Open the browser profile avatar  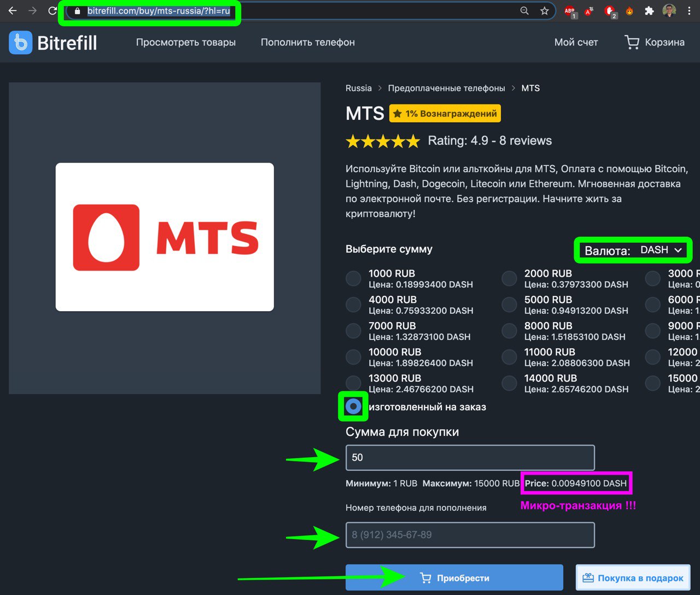[x=669, y=10]
